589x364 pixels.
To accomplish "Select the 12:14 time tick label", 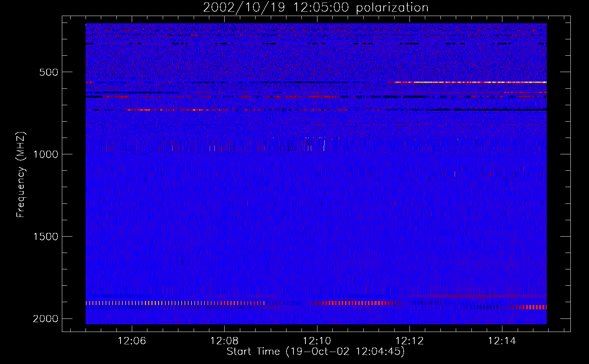I will (x=502, y=341).
